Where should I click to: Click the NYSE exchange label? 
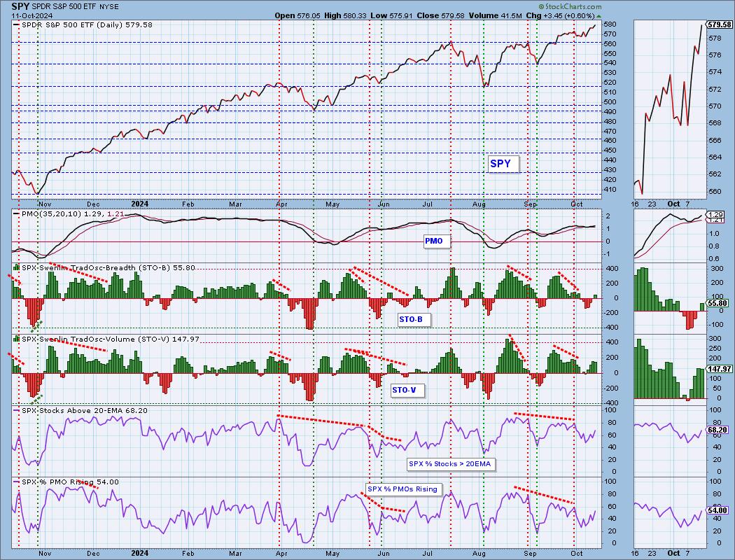[109, 6]
